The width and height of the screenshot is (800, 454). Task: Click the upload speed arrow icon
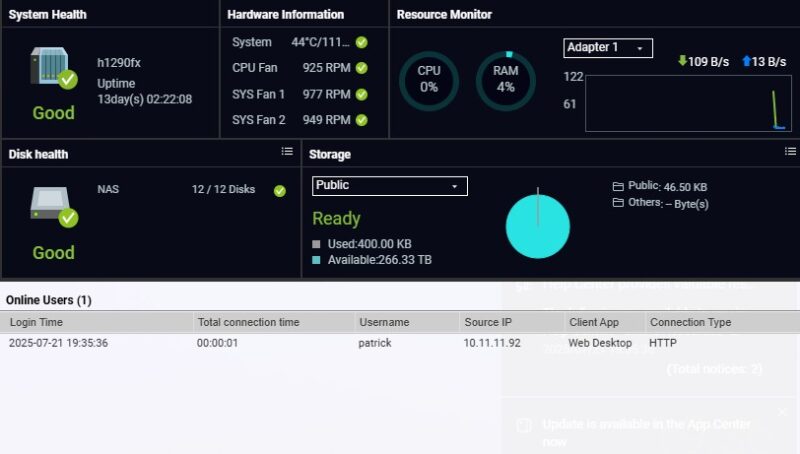(746, 61)
